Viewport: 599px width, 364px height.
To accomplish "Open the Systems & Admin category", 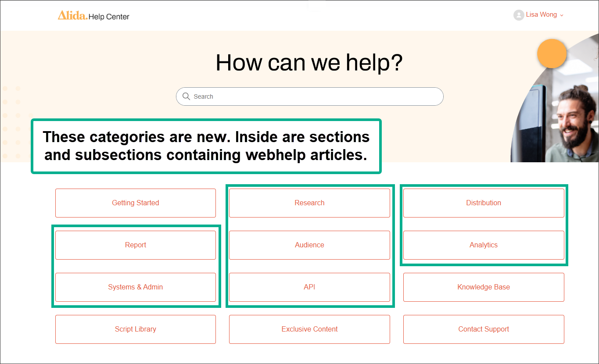I will [x=136, y=287].
